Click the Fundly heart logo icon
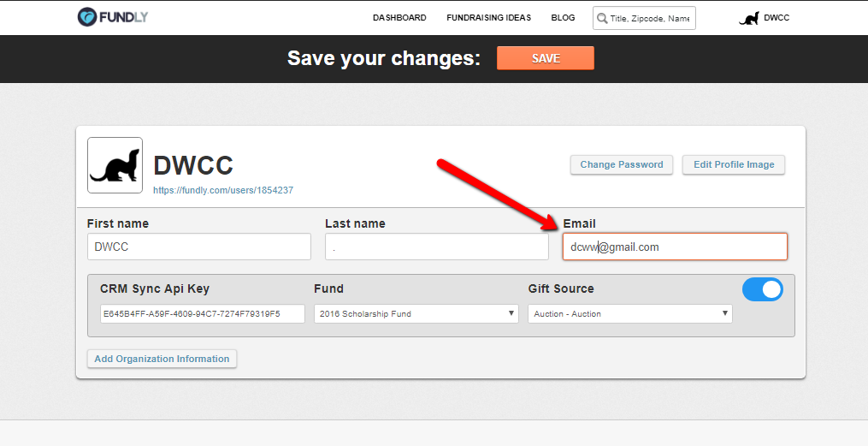This screenshot has width=868, height=446. [x=87, y=17]
